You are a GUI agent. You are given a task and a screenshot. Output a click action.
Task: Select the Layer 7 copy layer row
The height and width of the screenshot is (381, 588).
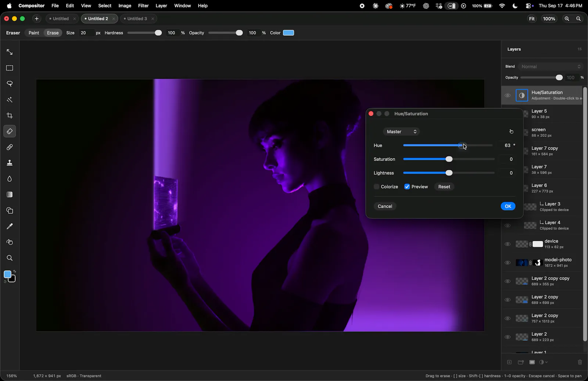point(542,151)
